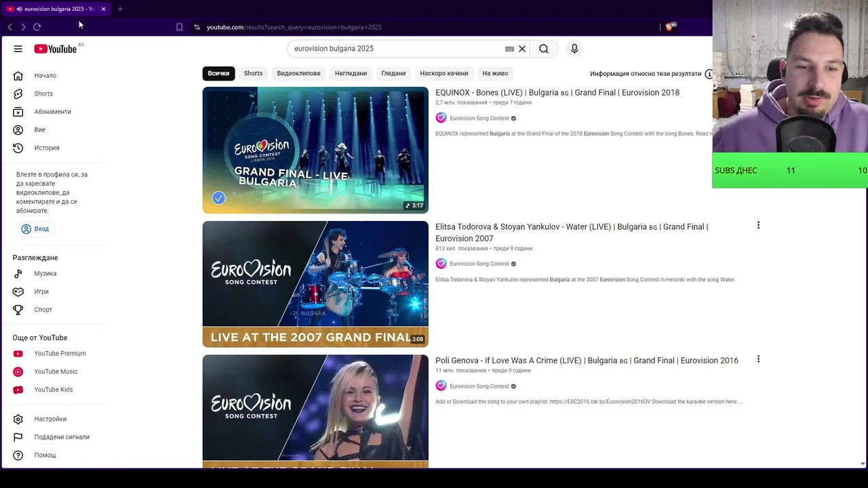Bookmark this page with the bookmark icon
The image size is (868, 488).
(x=179, y=27)
